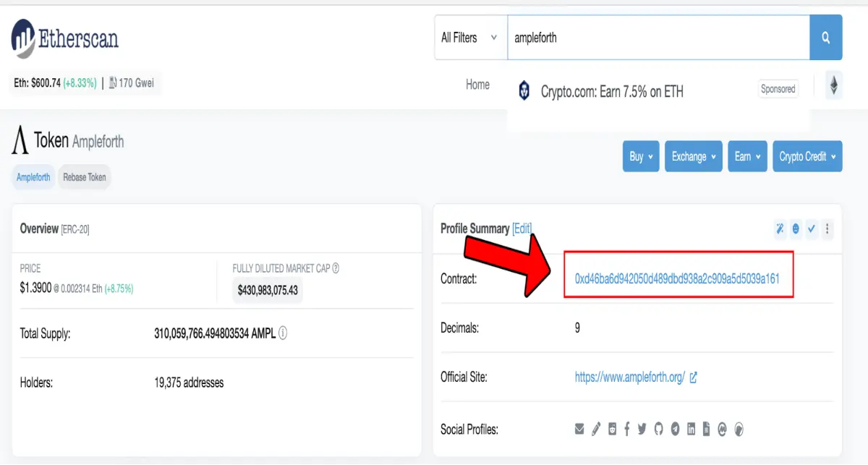Open the Facebook social profile icon

[626, 429]
